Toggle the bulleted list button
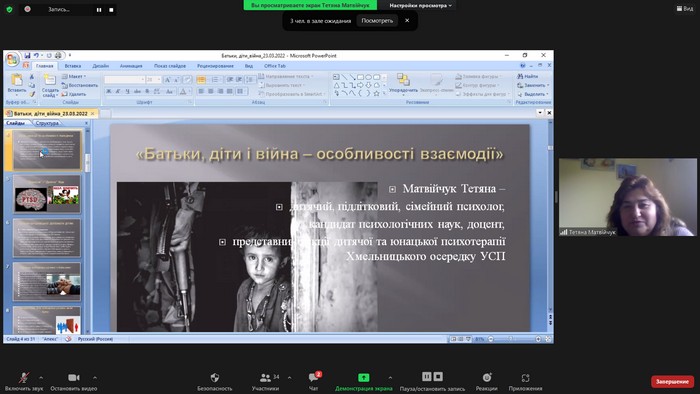 pos(201,79)
